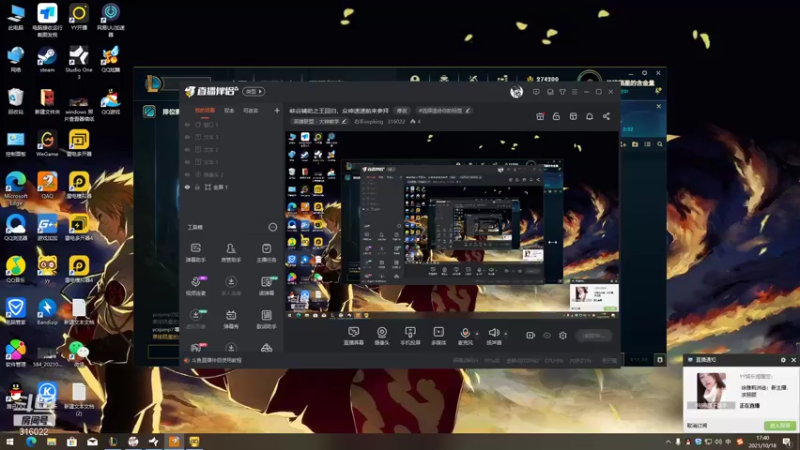This screenshot has height=450, width=800.
Task: Click the layout icon beside the bell
Action: [573, 116]
